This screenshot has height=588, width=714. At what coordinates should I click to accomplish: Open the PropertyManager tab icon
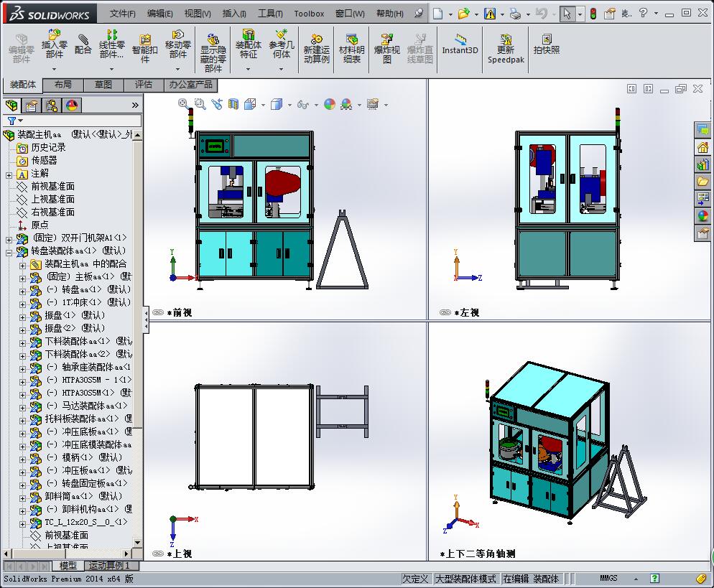coord(32,106)
